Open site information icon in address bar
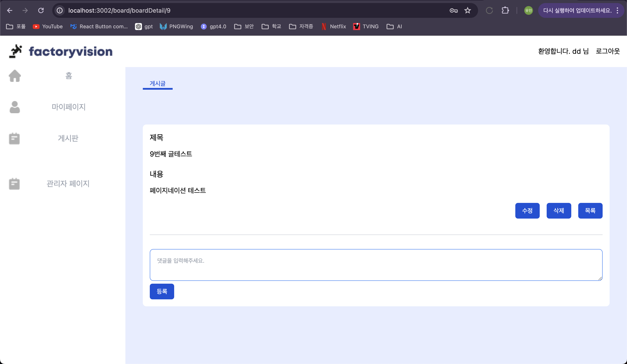The height and width of the screenshot is (364, 627). tap(60, 10)
